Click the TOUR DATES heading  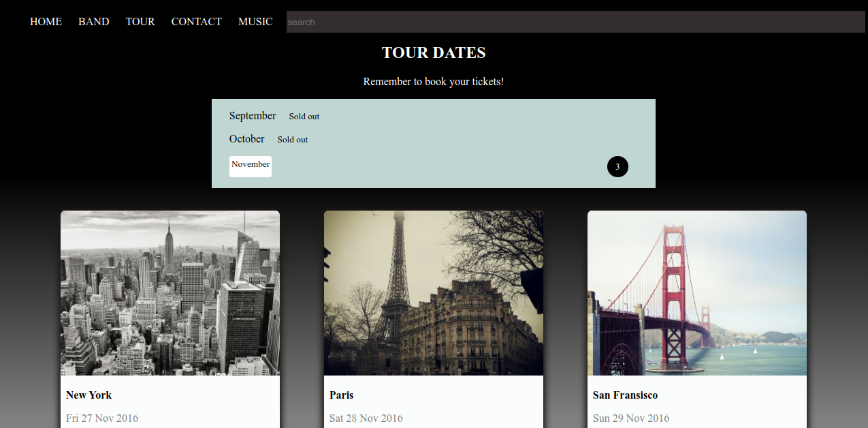[433, 52]
